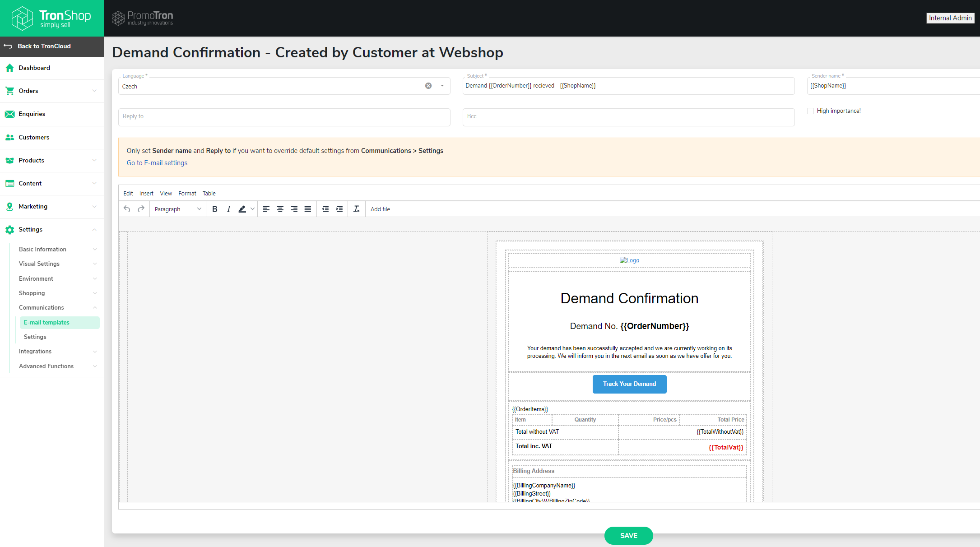Image resolution: width=980 pixels, height=547 pixels.
Task: Click into the Subject field
Action: pyautogui.click(x=628, y=86)
